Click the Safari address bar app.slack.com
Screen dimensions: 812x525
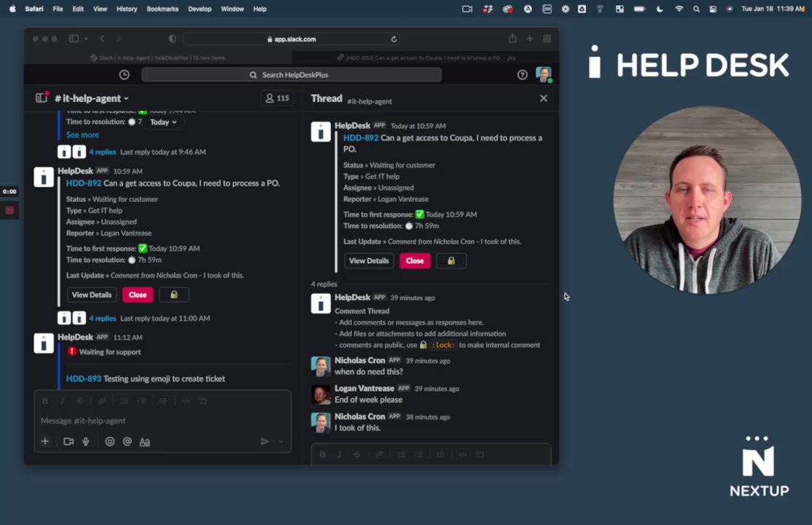292,39
